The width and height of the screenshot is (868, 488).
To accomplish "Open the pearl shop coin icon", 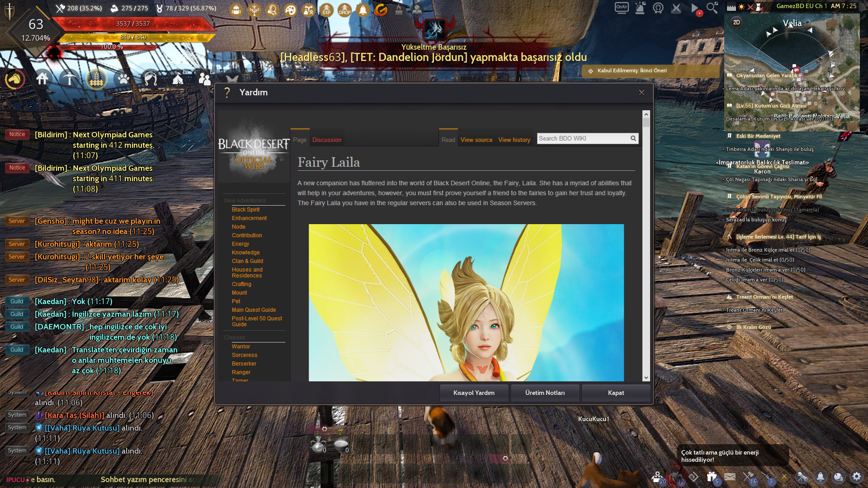I will [838, 476].
